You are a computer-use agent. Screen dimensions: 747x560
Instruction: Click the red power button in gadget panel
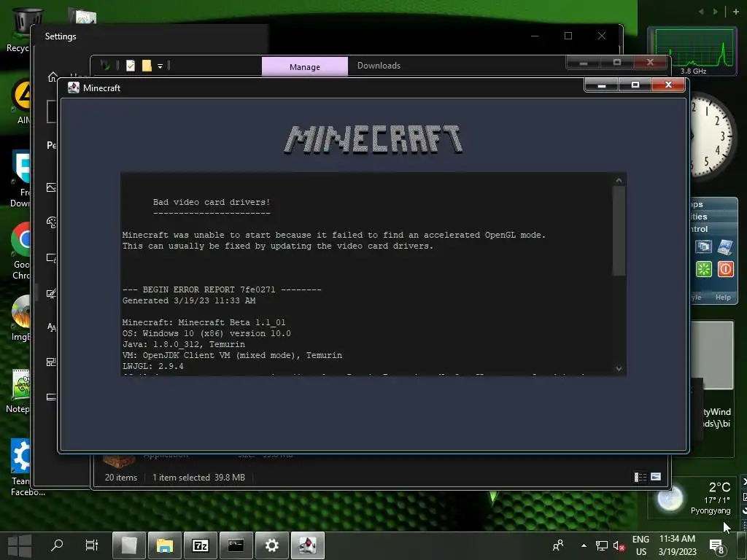pos(726,269)
